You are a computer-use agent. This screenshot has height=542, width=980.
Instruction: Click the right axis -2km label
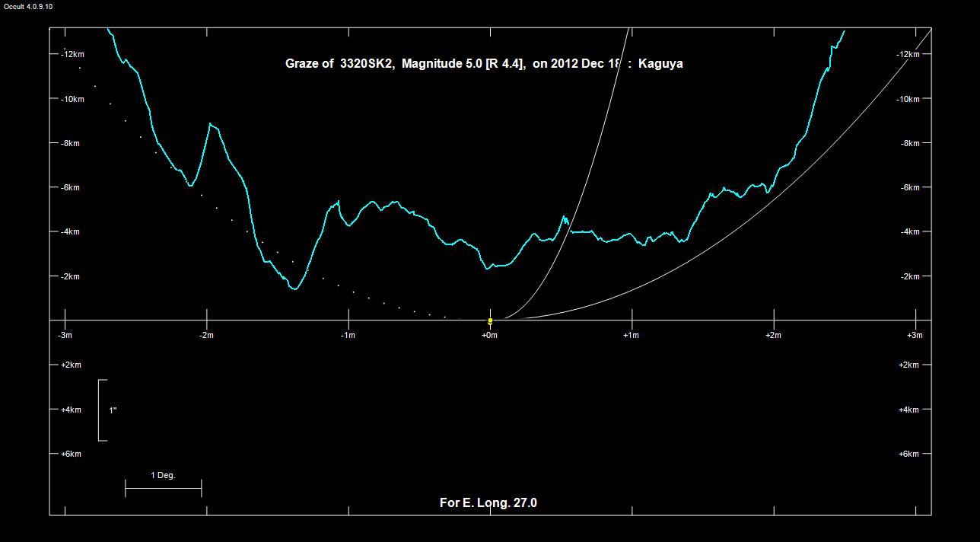tap(909, 276)
